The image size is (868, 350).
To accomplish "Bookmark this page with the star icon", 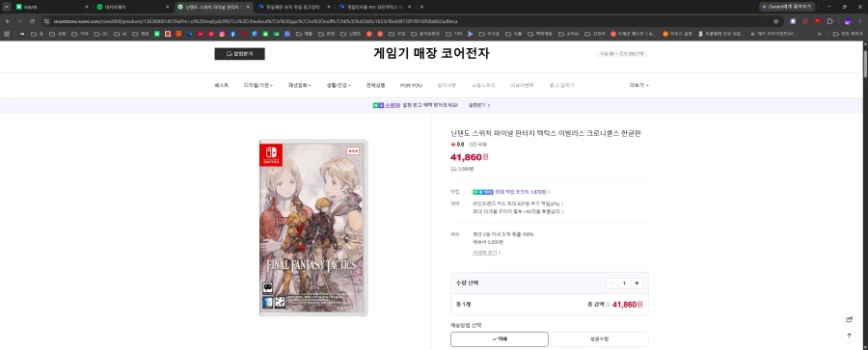I will pyautogui.click(x=776, y=21).
